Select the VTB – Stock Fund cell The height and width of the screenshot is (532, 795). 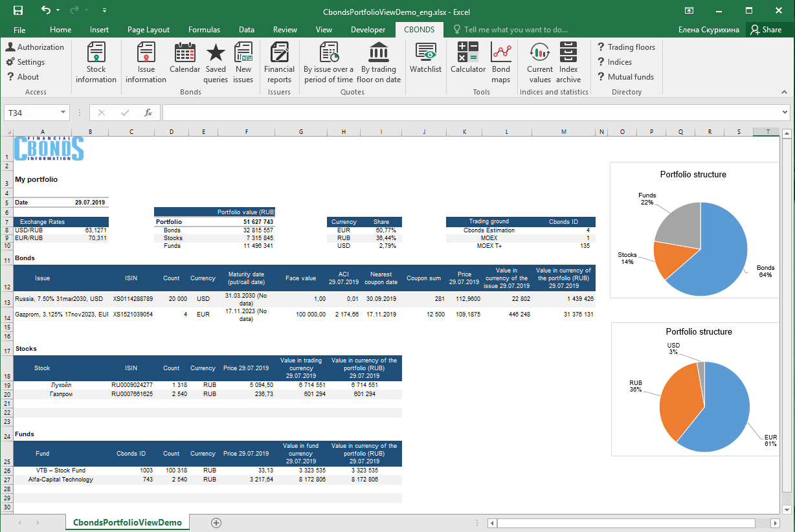point(61,471)
